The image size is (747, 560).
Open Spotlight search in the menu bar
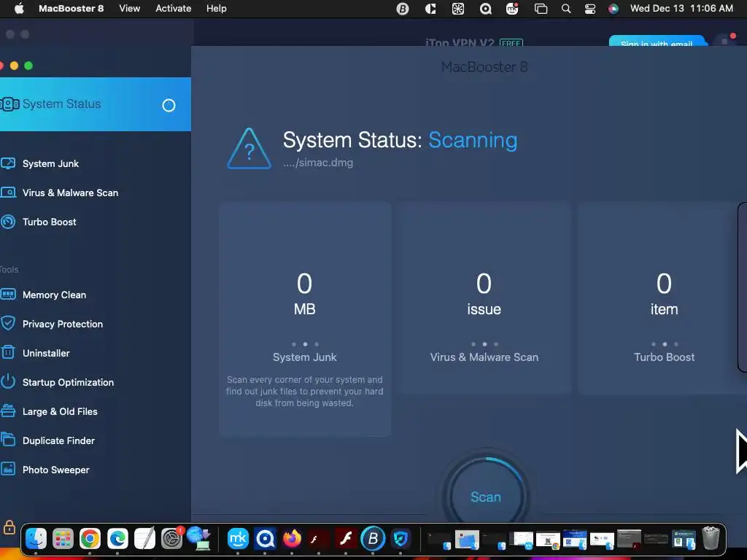566,9
